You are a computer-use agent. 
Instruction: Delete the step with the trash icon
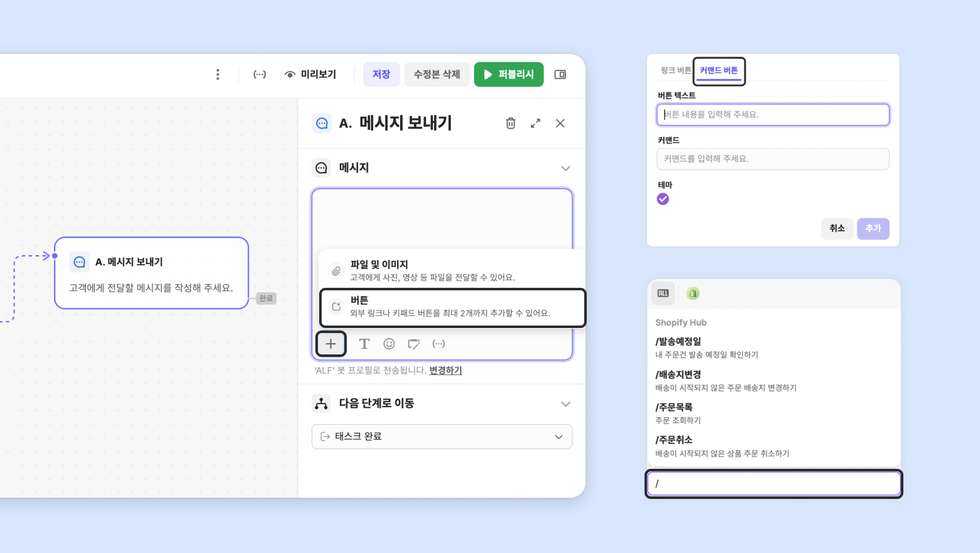click(511, 123)
